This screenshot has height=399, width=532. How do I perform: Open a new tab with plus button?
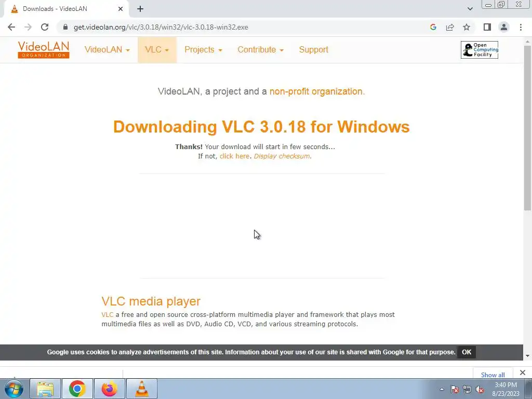tap(140, 9)
